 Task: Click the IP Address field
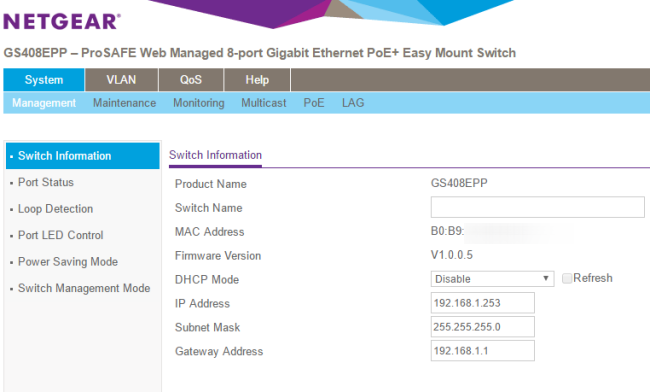[x=483, y=303]
